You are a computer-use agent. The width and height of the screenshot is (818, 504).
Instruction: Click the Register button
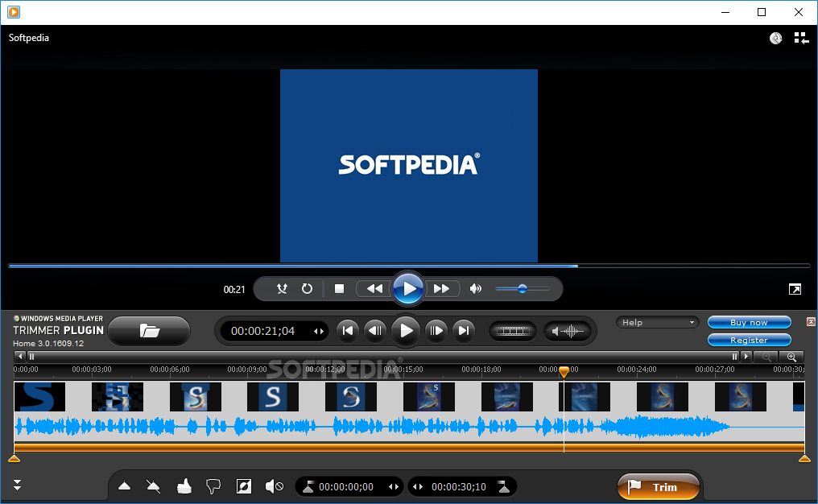point(749,341)
